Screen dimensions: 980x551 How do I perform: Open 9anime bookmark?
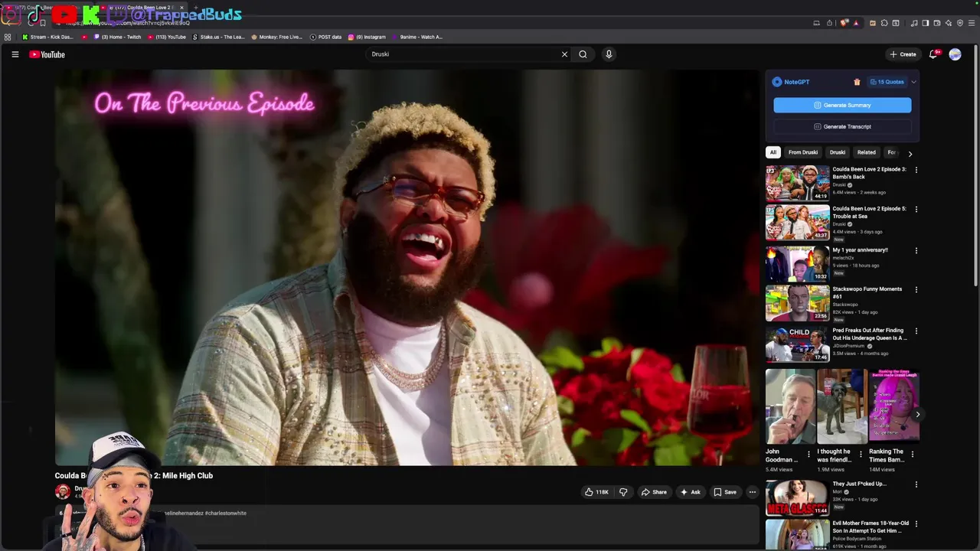(417, 37)
